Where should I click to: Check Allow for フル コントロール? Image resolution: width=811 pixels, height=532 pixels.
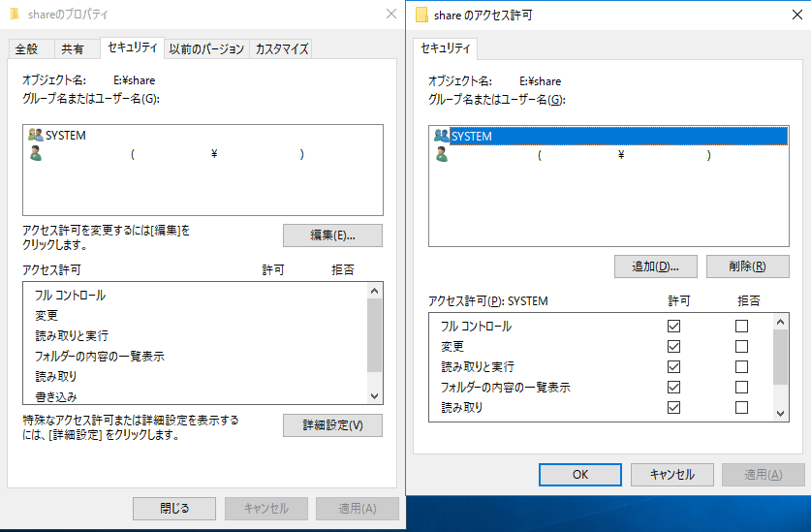pyautogui.click(x=673, y=326)
